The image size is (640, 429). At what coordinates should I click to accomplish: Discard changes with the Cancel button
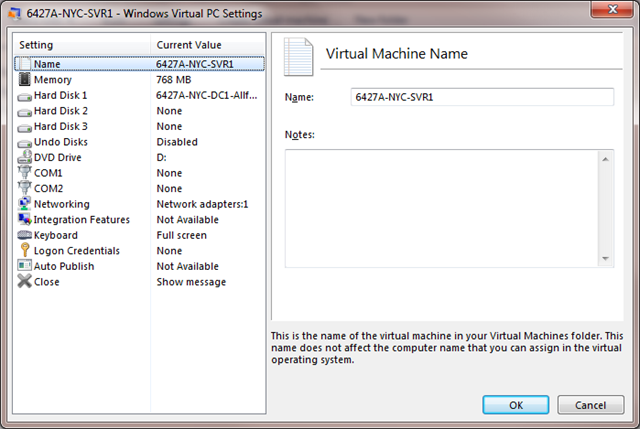tap(591, 405)
